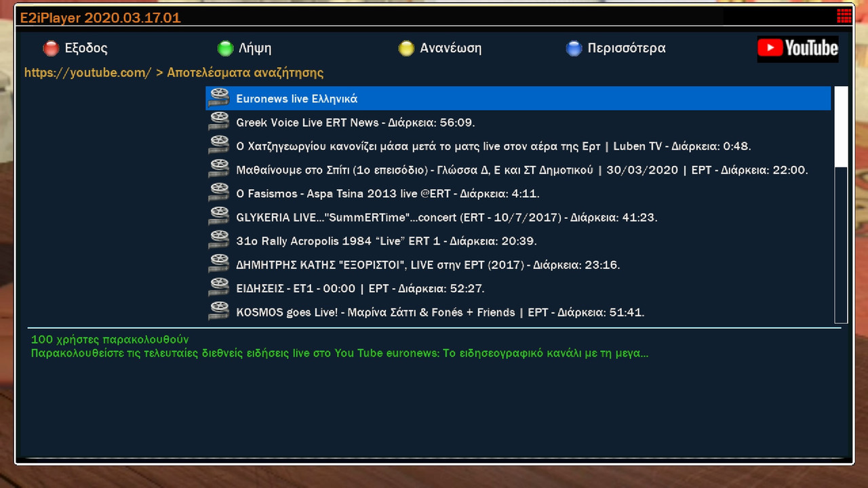Click the blue Περισσότερα button icon
The image size is (868, 488).
(x=574, y=48)
